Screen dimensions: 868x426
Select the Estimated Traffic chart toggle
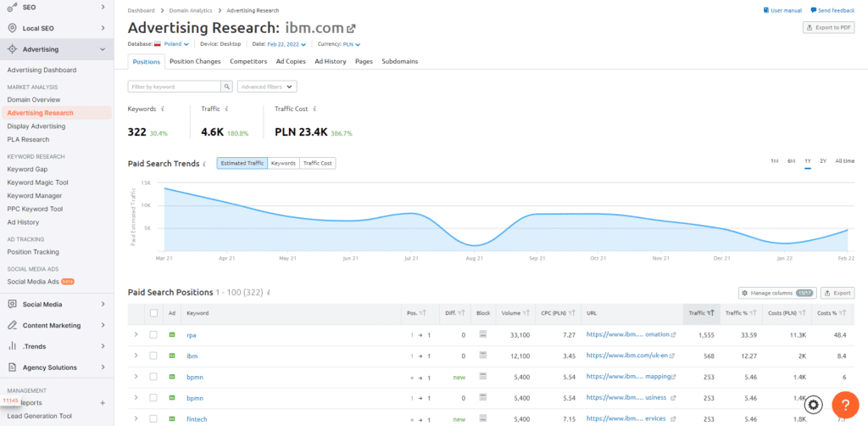point(242,164)
